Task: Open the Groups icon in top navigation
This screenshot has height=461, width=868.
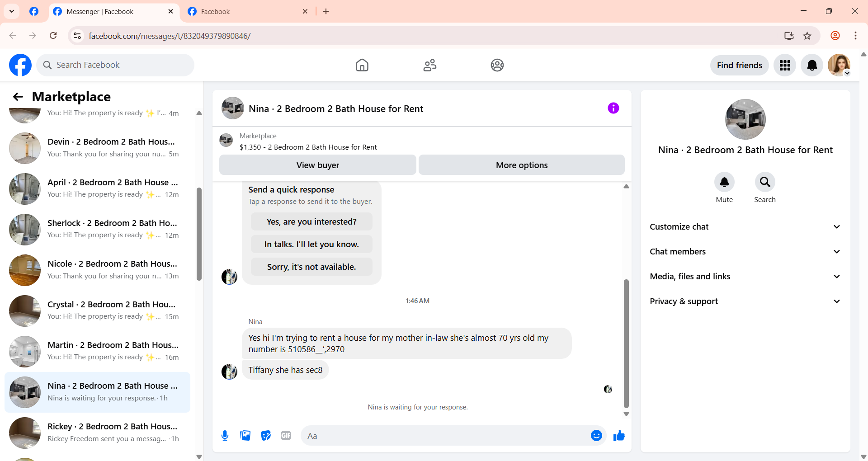Action: [497, 65]
